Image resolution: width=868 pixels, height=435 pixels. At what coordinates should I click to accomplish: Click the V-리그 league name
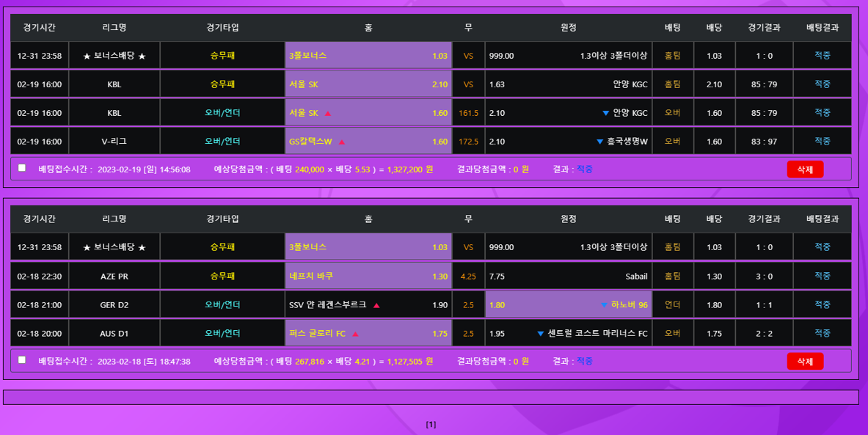[x=114, y=142]
